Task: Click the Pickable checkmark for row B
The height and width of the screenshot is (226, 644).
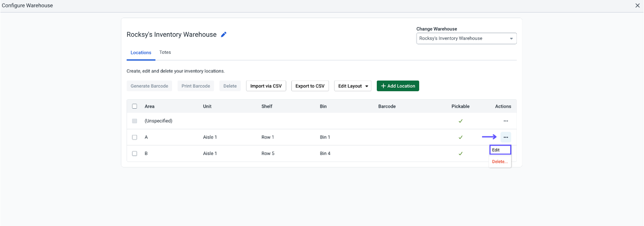Action: [x=460, y=154]
